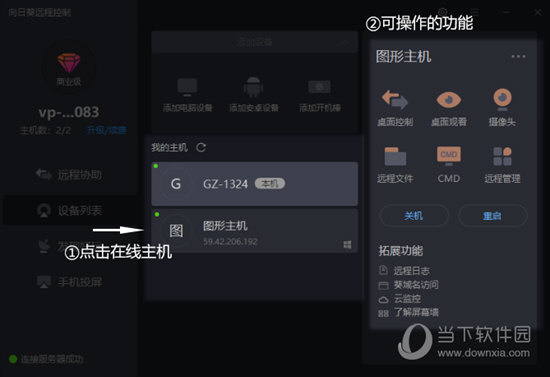
Task: Open 远程日志 remote log
Action: (404, 270)
